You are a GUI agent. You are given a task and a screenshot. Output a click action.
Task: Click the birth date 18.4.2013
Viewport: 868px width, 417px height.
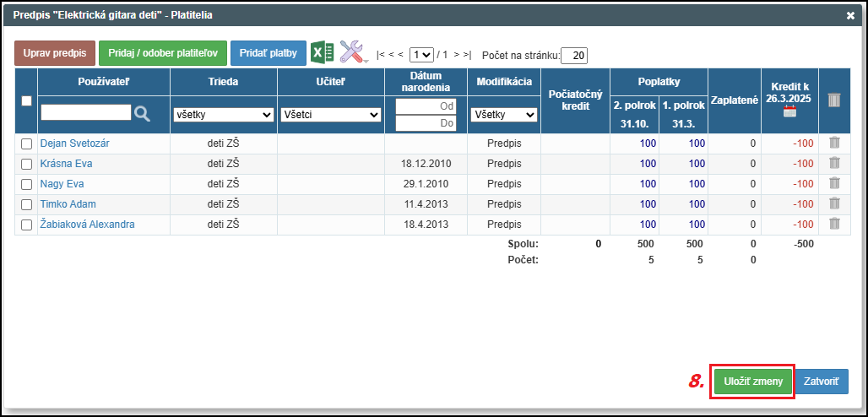pos(426,225)
